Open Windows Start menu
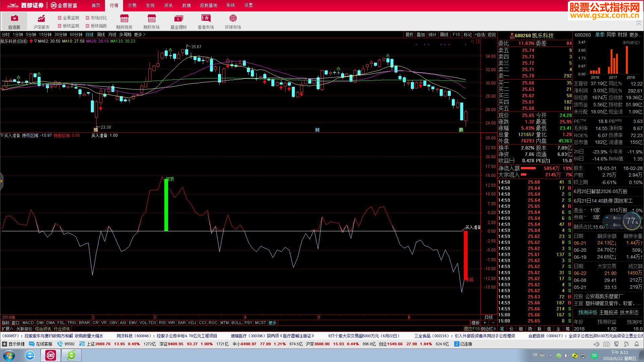 pos(9,355)
